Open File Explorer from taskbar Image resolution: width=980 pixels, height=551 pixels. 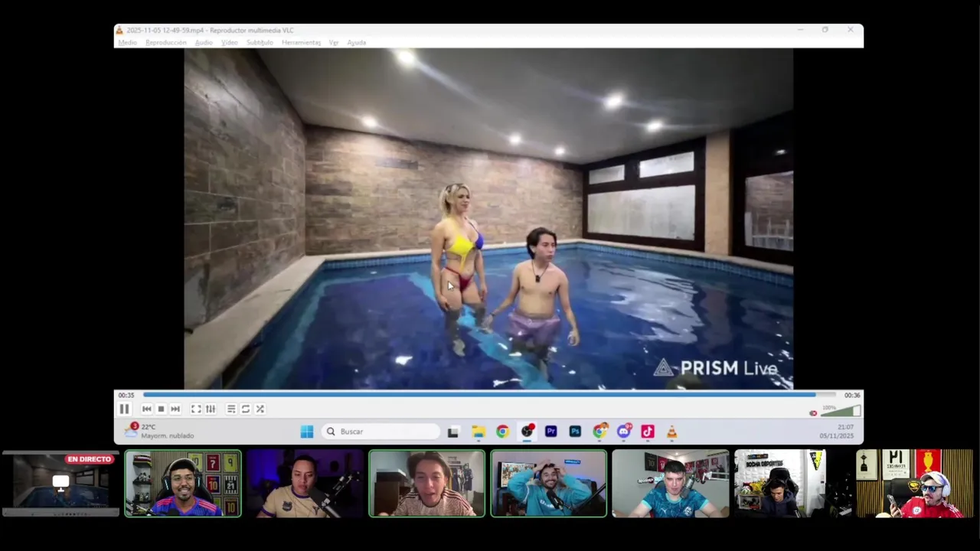click(479, 432)
